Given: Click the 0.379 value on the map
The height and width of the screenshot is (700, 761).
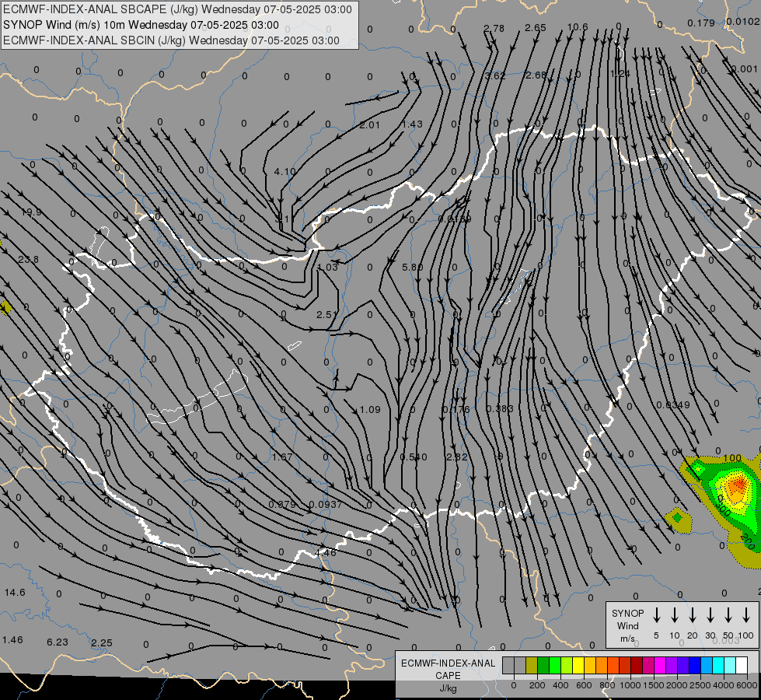Looking at the screenshot, I should 282,505.
